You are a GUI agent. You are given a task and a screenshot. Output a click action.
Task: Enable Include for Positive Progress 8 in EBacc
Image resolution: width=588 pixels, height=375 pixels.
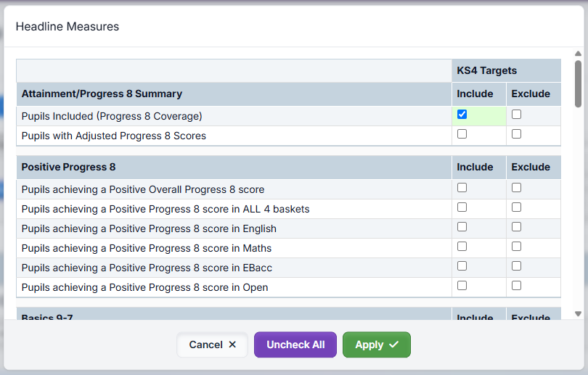click(462, 266)
